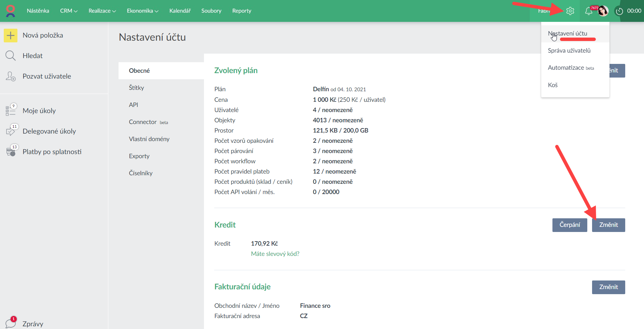The height and width of the screenshot is (329, 644).
Task: Click the Pozvat uživatele person icon
Action: pyautogui.click(x=11, y=76)
